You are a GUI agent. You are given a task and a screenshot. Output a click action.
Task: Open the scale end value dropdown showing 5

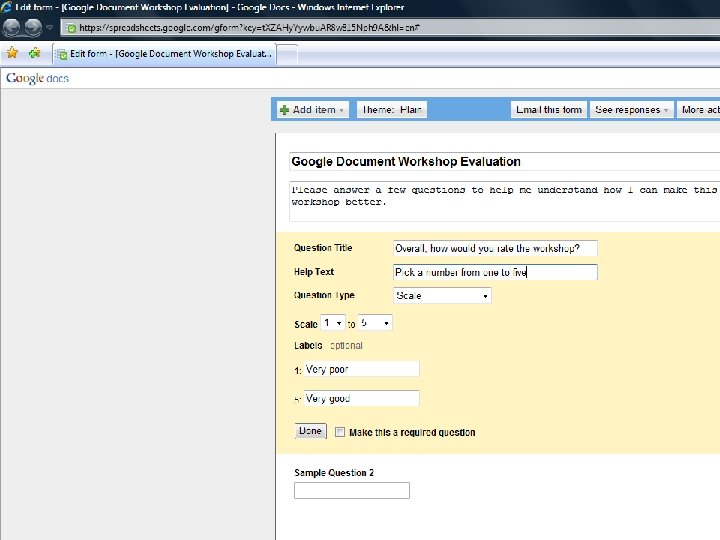tap(375, 323)
